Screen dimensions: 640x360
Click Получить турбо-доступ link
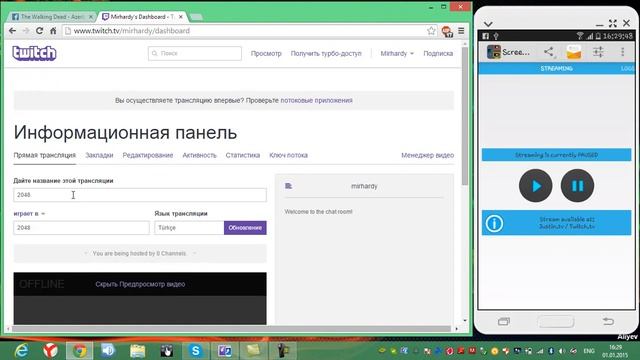(326, 53)
